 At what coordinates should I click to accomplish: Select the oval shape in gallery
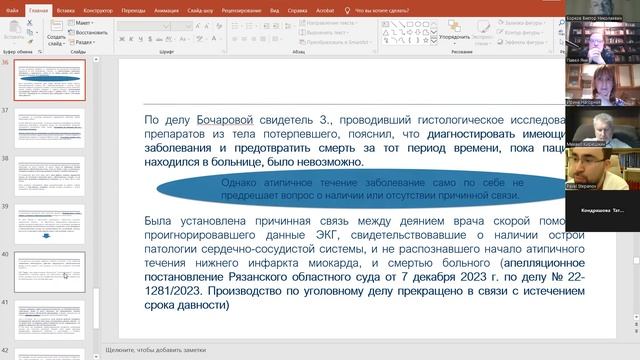(418, 24)
